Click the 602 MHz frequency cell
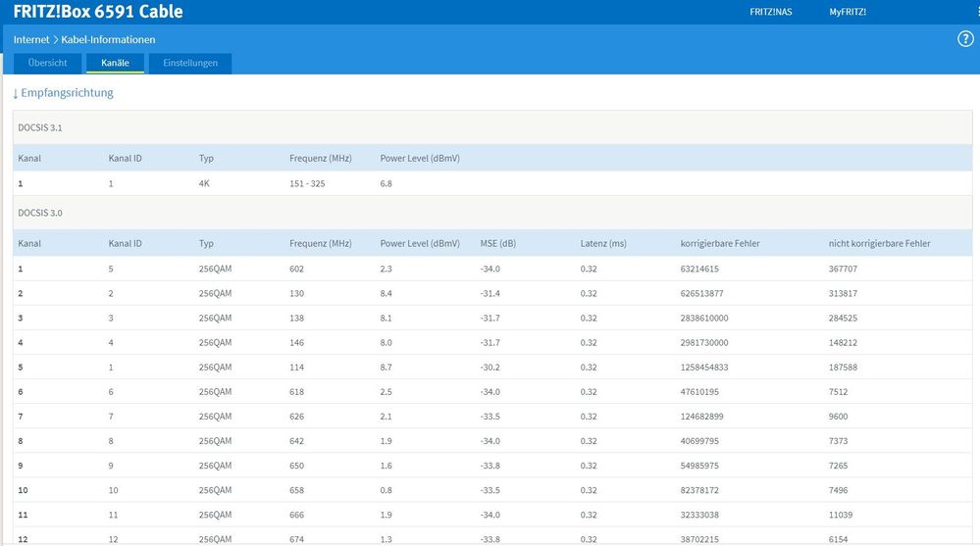 click(x=297, y=269)
